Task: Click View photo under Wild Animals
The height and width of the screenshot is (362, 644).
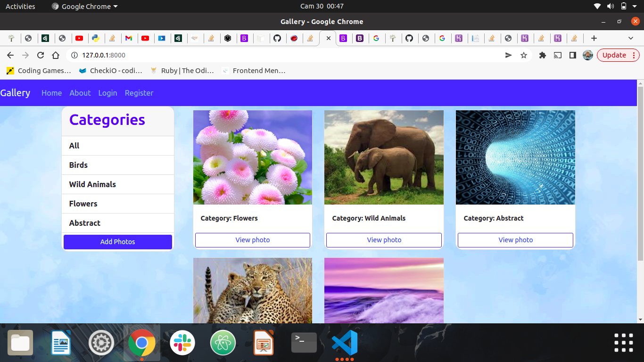Action: pos(384,240)
